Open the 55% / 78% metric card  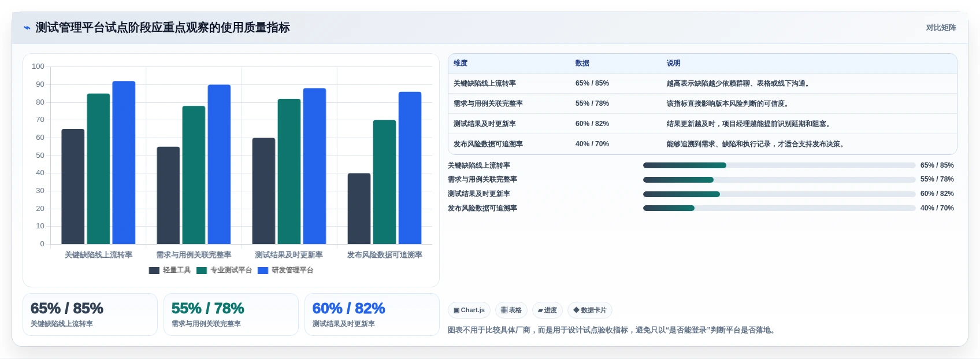pos(231,314)
